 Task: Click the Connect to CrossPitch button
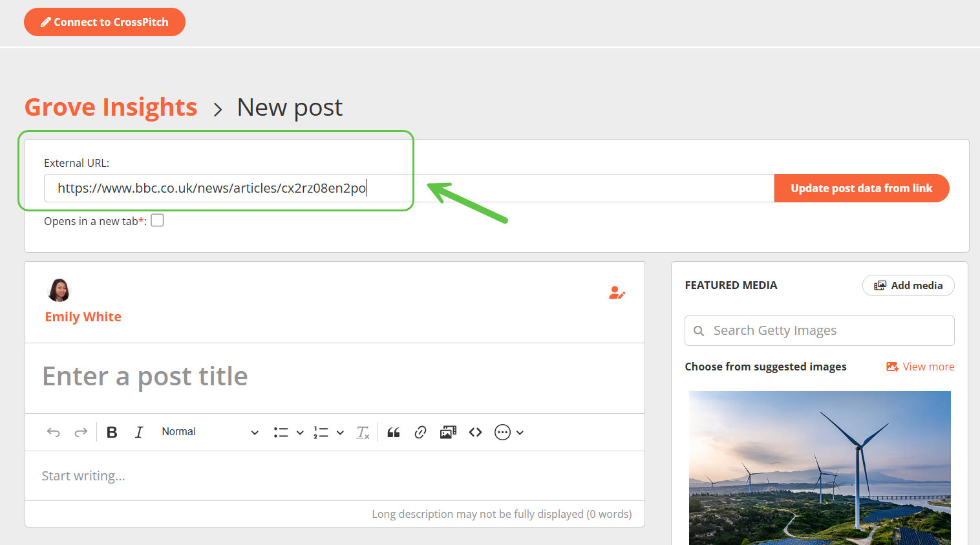(105, 22)
